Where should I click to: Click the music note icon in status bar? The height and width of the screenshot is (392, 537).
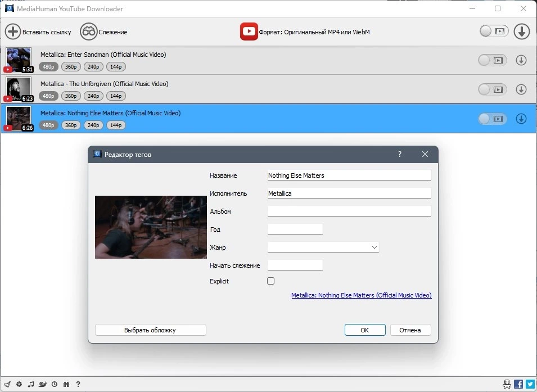pyautogui.click(x=31, y=384)
